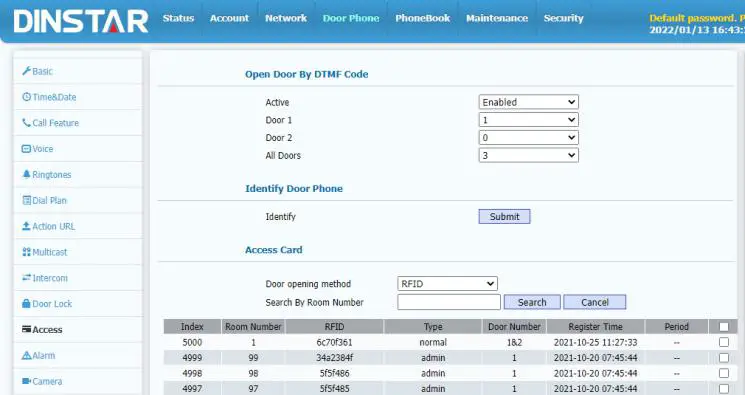Click the Room Number column header
Image resolution: width=745 pixels, height=395 pixels.
[253, 327]
